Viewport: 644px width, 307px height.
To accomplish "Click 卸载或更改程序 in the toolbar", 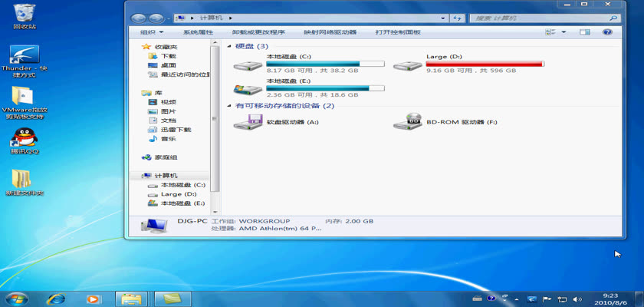I will 258,32.
